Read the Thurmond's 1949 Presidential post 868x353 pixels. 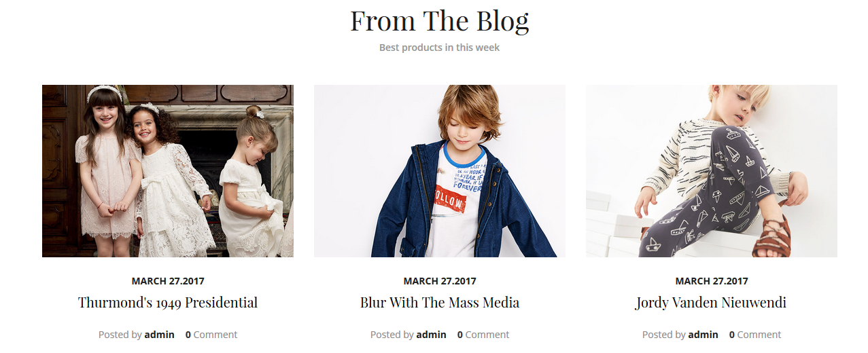point(168,303)
